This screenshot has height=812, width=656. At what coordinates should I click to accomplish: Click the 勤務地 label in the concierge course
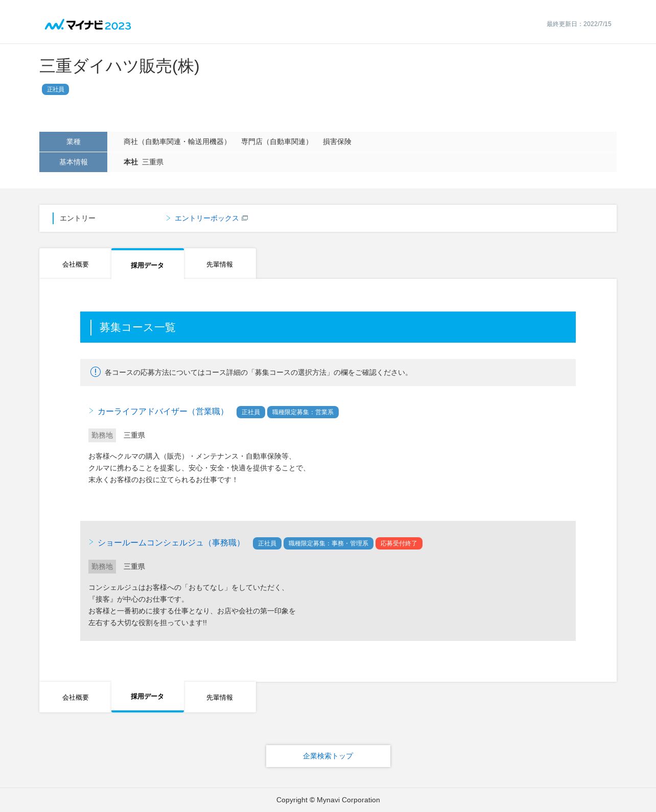[x=102, y=566]
